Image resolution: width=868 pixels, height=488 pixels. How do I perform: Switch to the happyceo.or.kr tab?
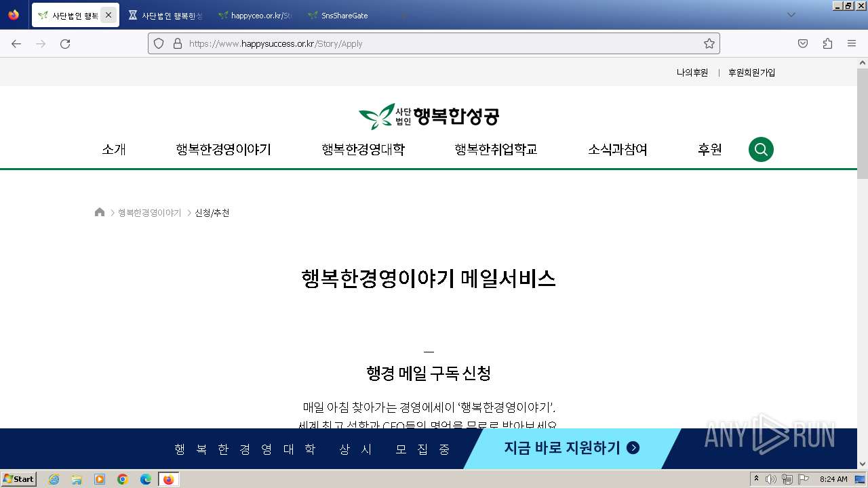pos(255,15)
